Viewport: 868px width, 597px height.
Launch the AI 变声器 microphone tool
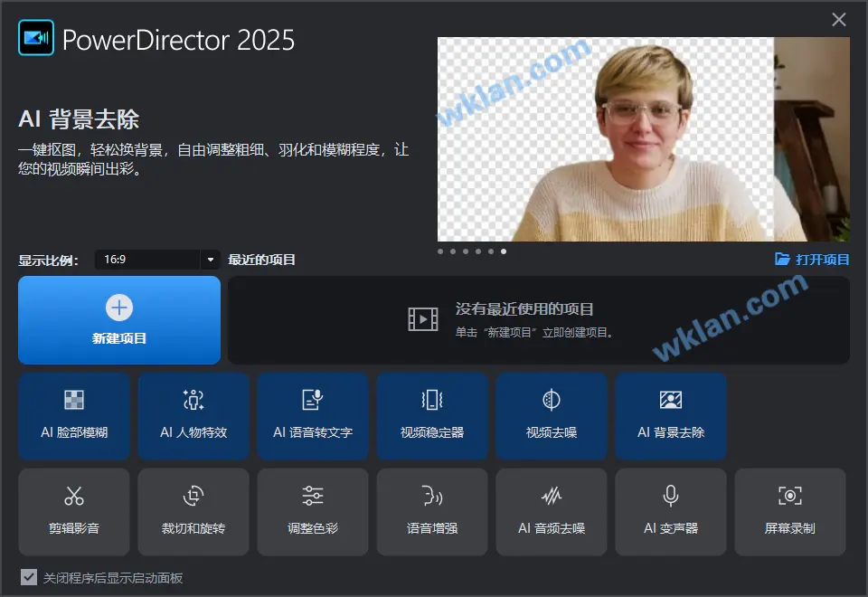coord(670,512)
